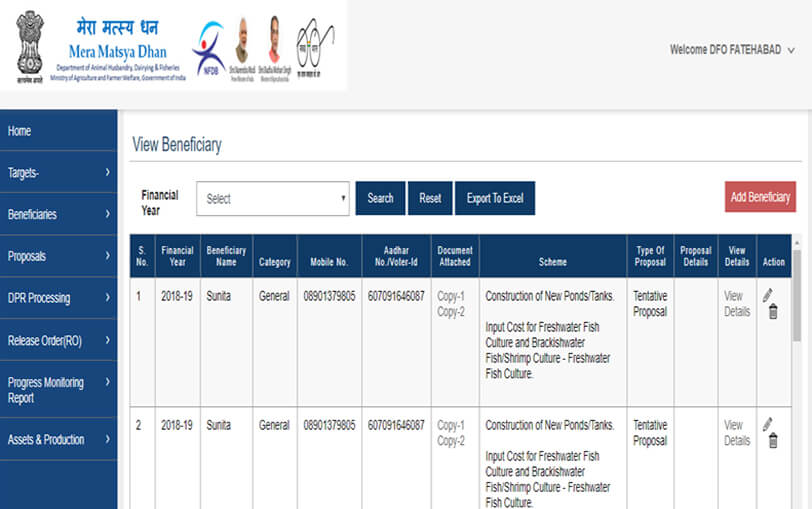812x509 pixels.
Task: Click the Beneficiary Name column header
Action: pos(226,256)
